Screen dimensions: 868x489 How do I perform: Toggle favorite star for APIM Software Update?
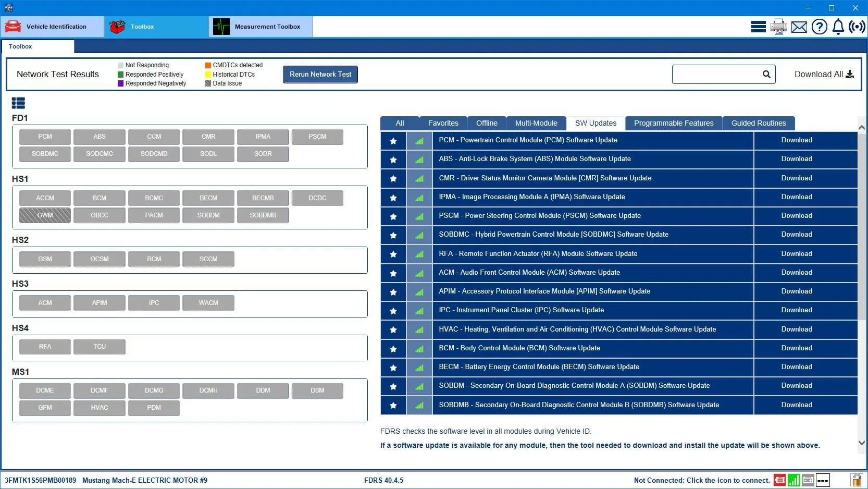pos(393,292)
